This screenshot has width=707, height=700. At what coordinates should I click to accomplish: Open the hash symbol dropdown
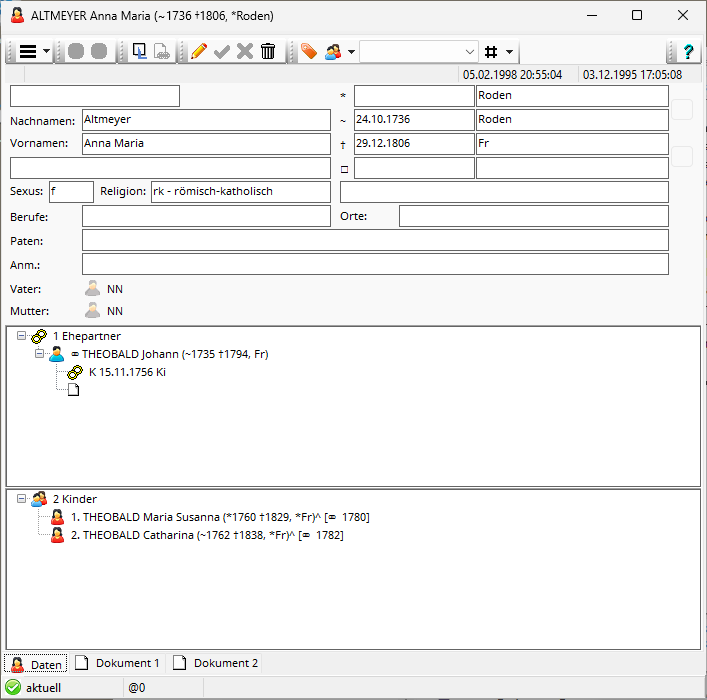pyautogui.click(x=498, y=52)
